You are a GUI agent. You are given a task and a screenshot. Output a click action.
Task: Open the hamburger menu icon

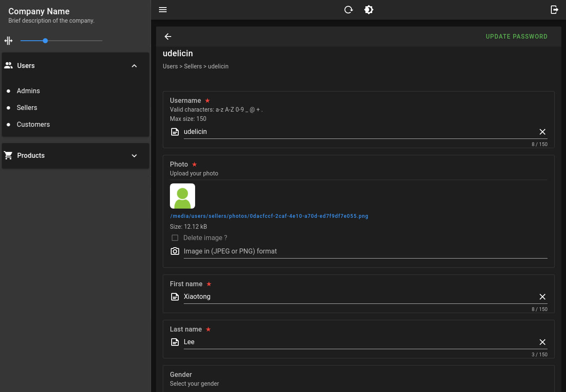pos(163,10)
